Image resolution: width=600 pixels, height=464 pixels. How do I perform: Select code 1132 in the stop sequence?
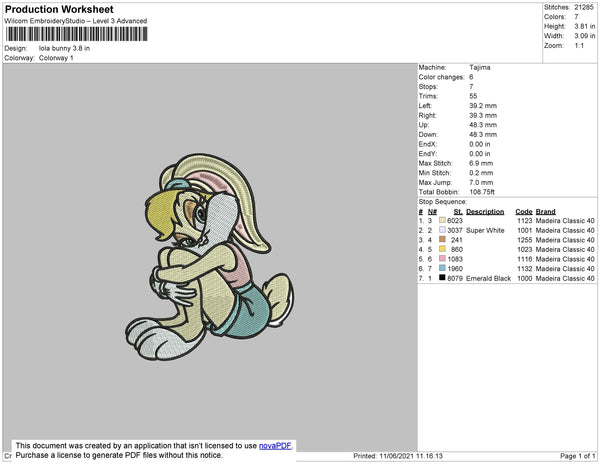(525, 269)
